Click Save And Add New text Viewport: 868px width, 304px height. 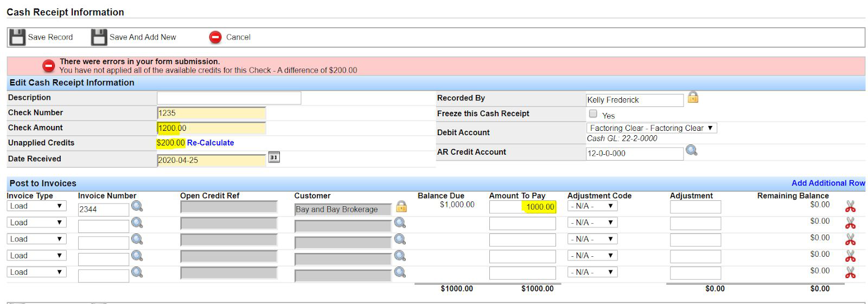tap(143, 37)
